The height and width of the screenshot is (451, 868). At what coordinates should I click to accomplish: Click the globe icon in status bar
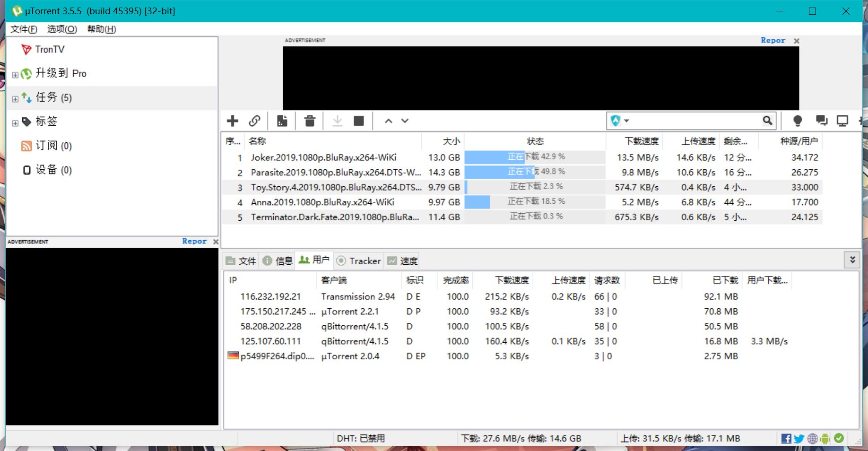point(812,439)
